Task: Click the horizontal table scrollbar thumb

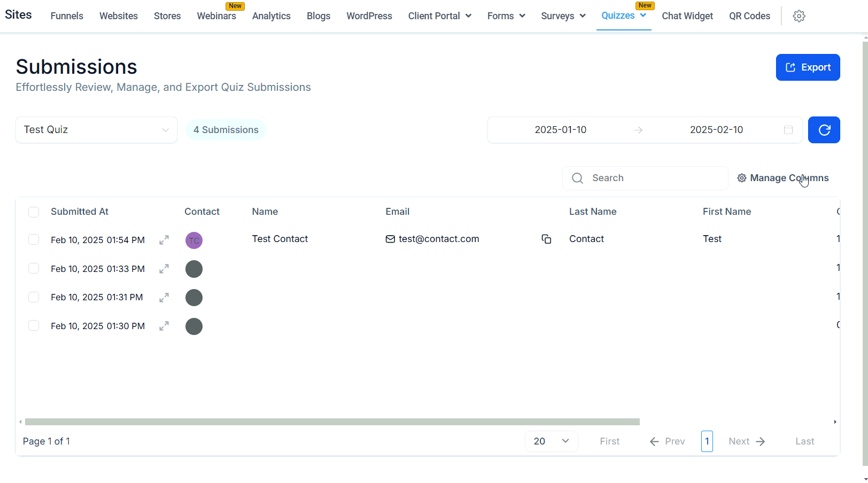Action: 332,422
